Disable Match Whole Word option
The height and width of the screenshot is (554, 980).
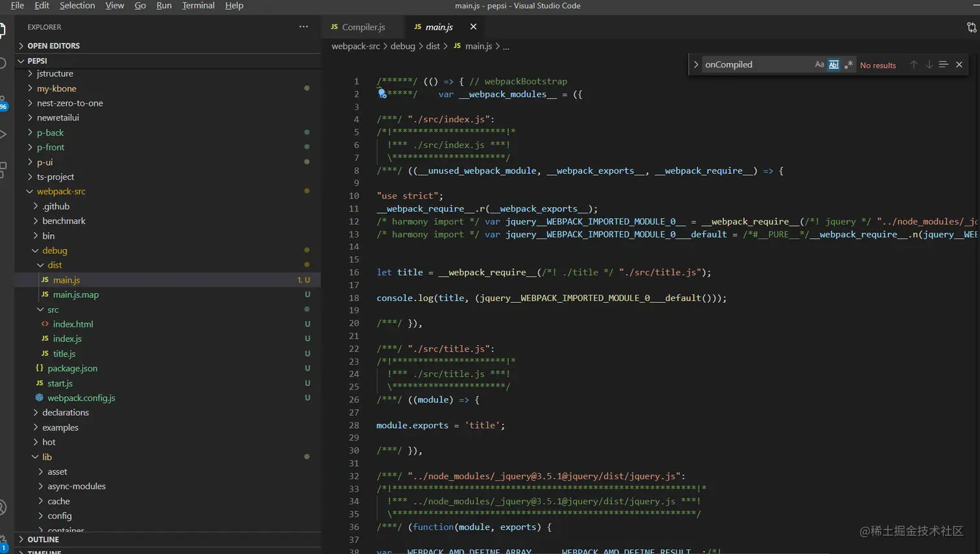[x=834, y=64]
